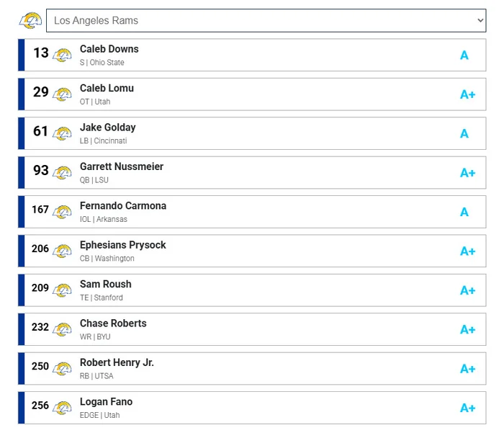The width and height of the screenshot is (504, 433).
Task: Open Caleb Downs player name link
Action: pyautogui.click(x=109, y=49)
